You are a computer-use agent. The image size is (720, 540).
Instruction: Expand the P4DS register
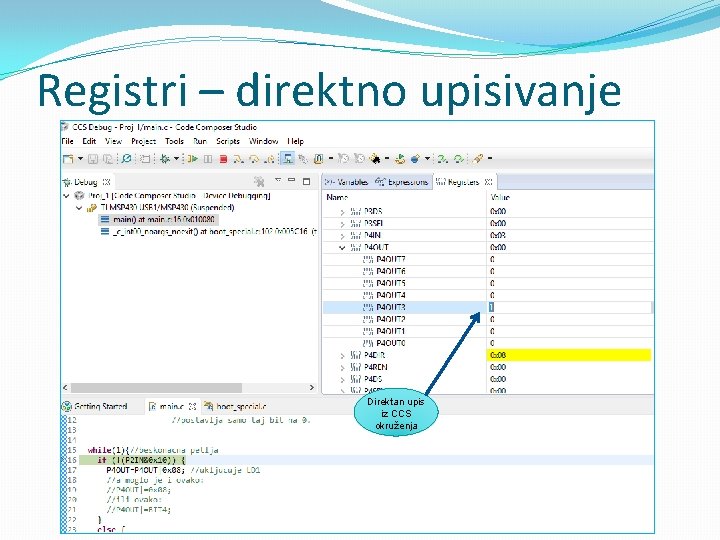point(342,379)
